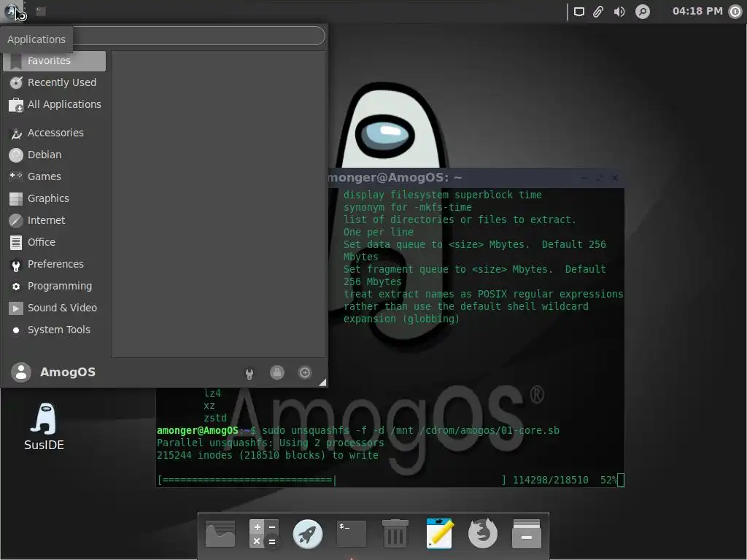747x560 pixels.
Task: Open the Office category
Action: coord(54,243)
